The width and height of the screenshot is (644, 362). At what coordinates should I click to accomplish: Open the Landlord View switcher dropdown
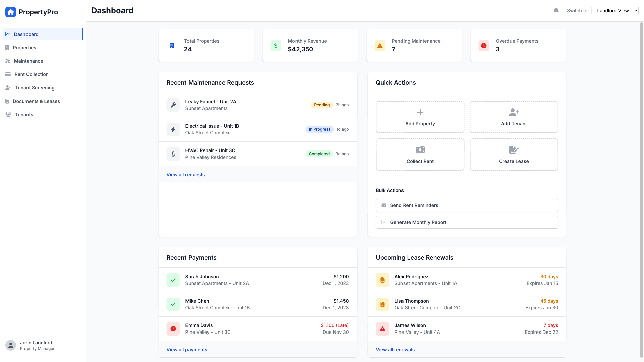tap(615, 10)
